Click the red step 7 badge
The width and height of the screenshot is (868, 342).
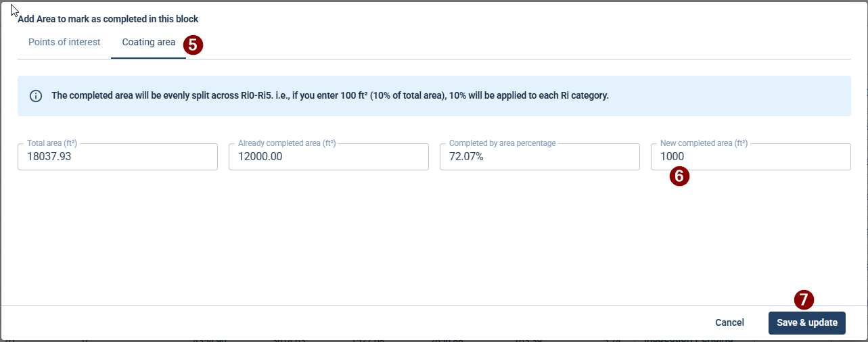click(x=804, y=300)
